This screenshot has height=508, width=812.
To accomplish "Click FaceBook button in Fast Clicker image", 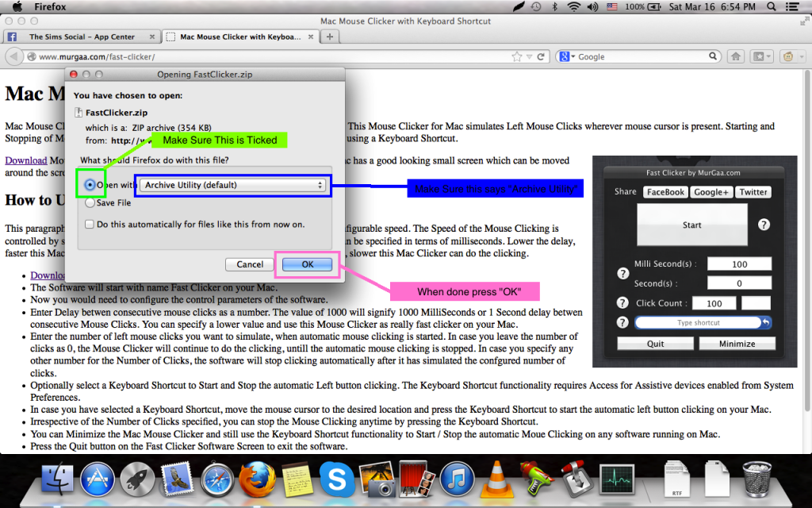I will pyautogui.click(x=665, y=192).
